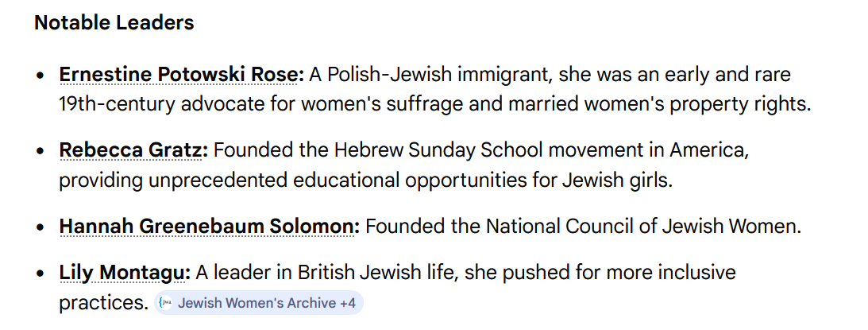Click the word 'practices.' before the citation

tap(103, 303)
